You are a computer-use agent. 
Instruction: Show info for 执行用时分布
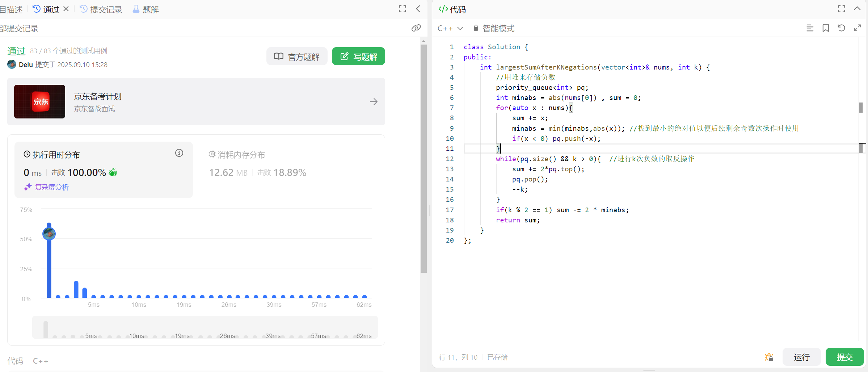coord(179,153)
